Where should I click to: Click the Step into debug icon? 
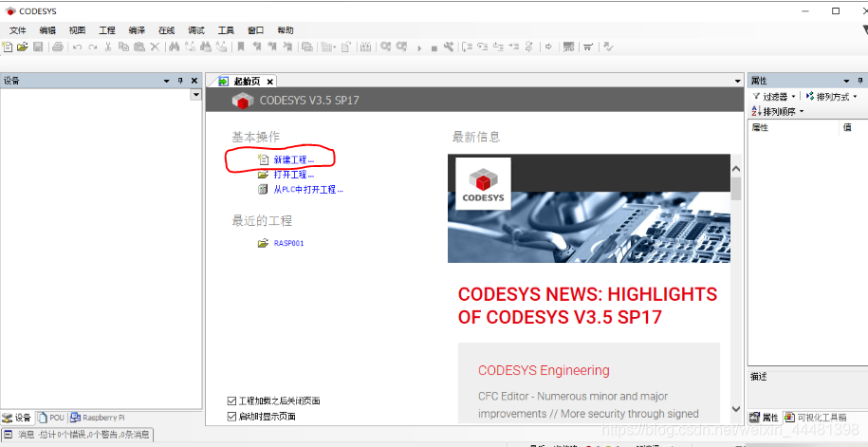tap(482, 47)
